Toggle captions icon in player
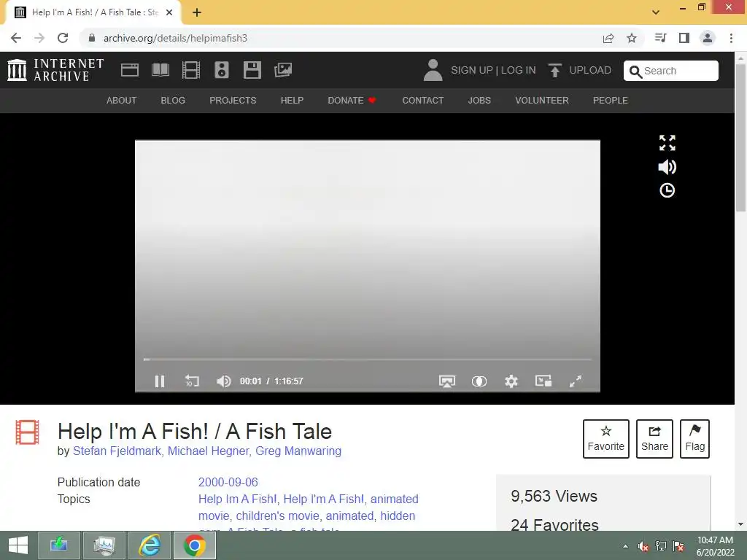Viewport: 747px width, 560px height. click(479, 381)
